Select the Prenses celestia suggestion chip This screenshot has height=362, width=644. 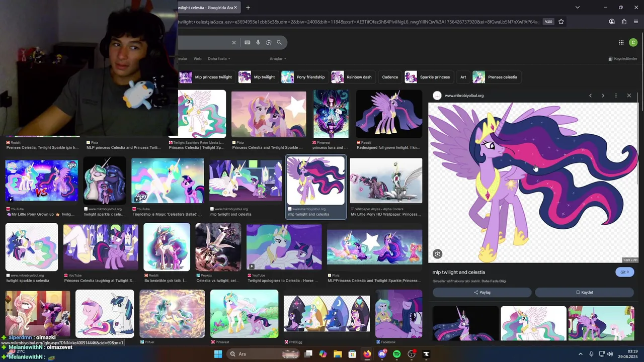496,77
